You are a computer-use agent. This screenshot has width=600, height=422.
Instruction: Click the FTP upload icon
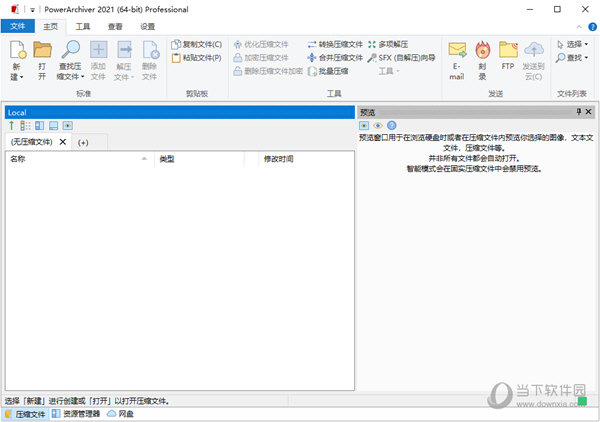click(508, 50)
